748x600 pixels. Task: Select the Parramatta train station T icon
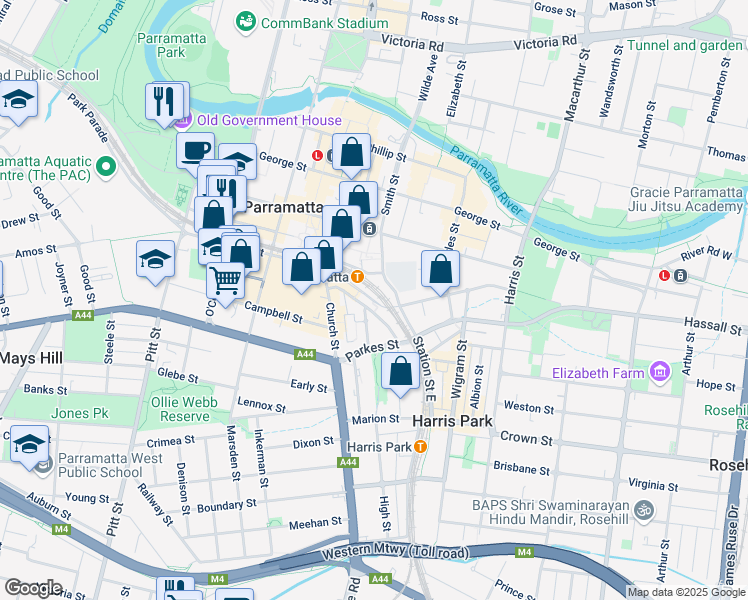(357, 277)
